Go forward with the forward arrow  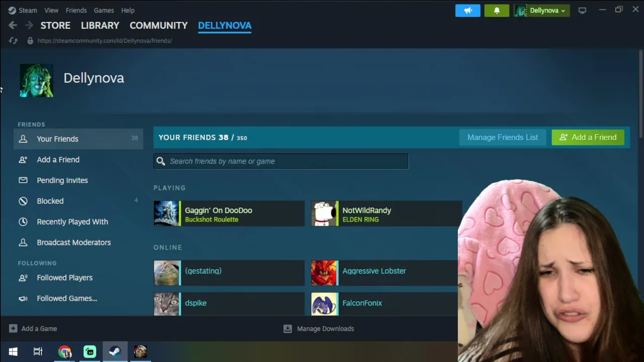coord(29,25)
